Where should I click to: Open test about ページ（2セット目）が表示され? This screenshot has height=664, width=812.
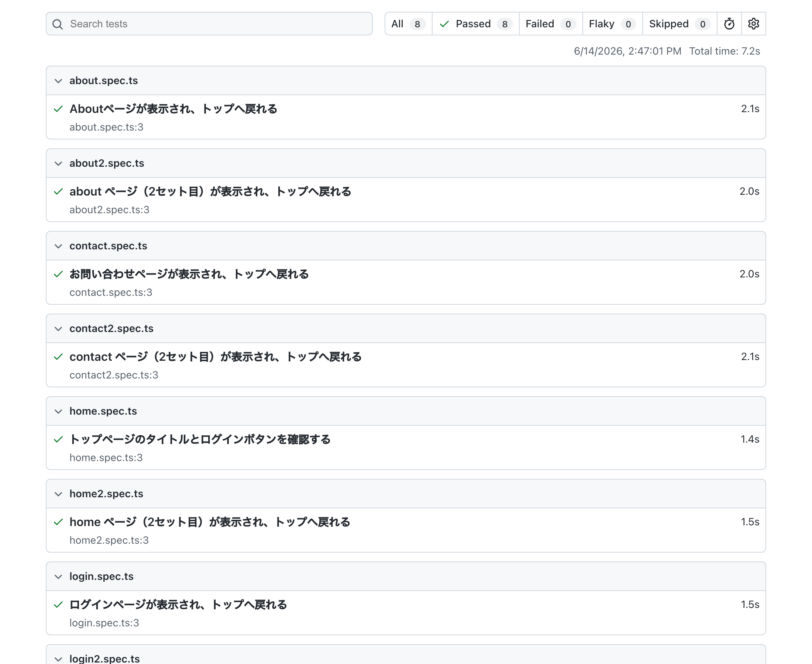click(210, 191)
